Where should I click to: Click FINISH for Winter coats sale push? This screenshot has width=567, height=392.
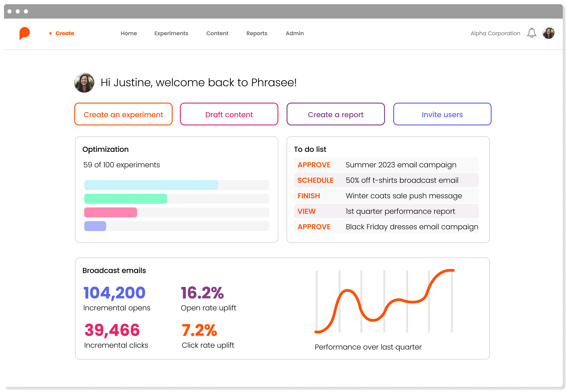[309, 196]
